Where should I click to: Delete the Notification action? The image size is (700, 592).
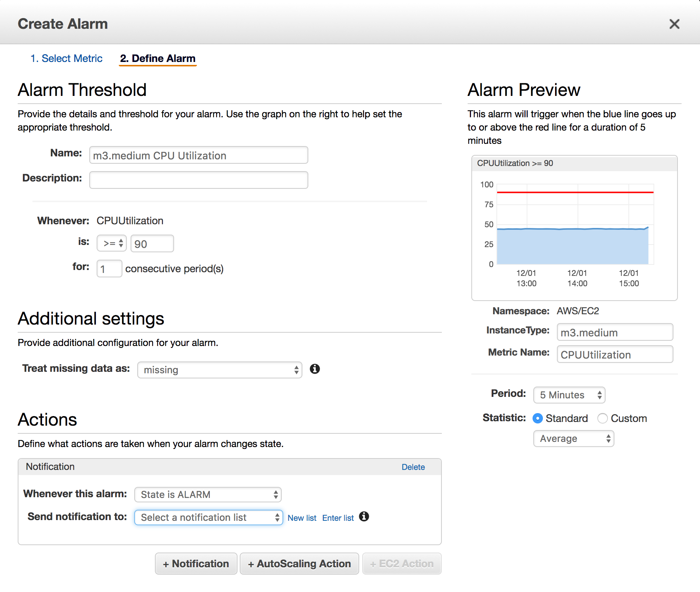point(413,467)
